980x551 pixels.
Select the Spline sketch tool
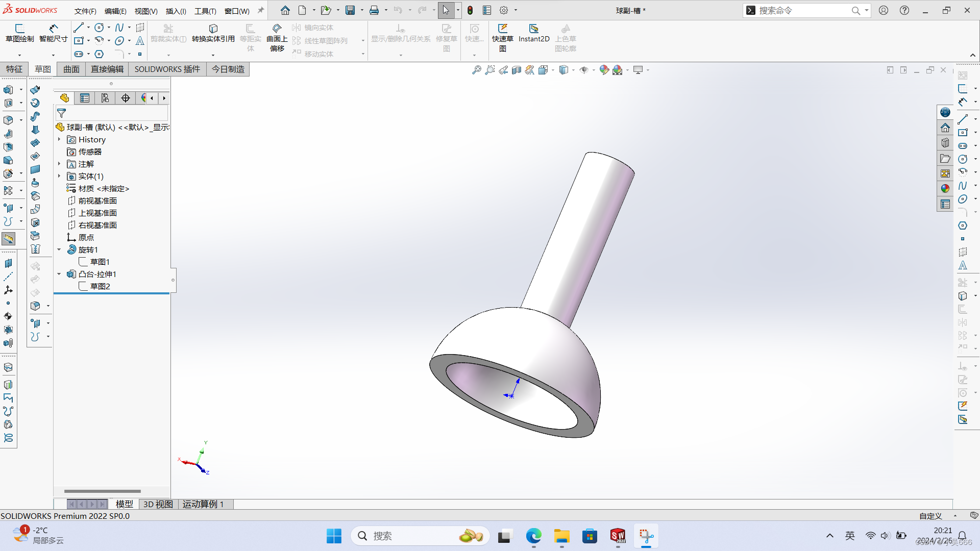[x=119, y=28]
